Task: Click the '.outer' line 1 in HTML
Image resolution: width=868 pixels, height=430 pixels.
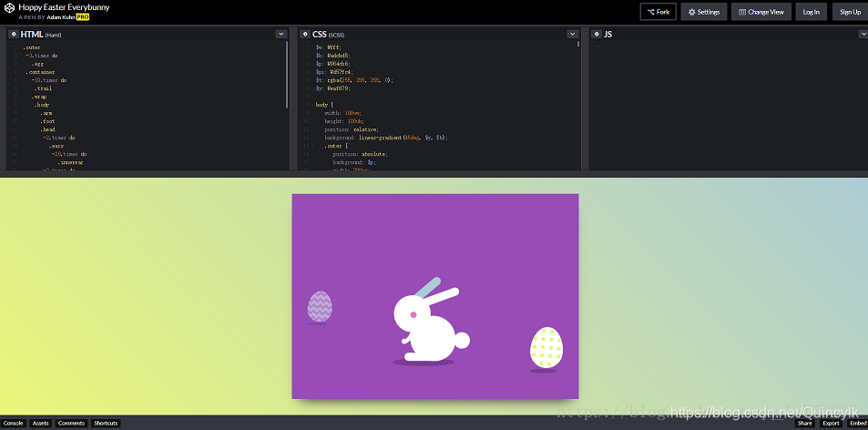Action: tap(32, 47)
